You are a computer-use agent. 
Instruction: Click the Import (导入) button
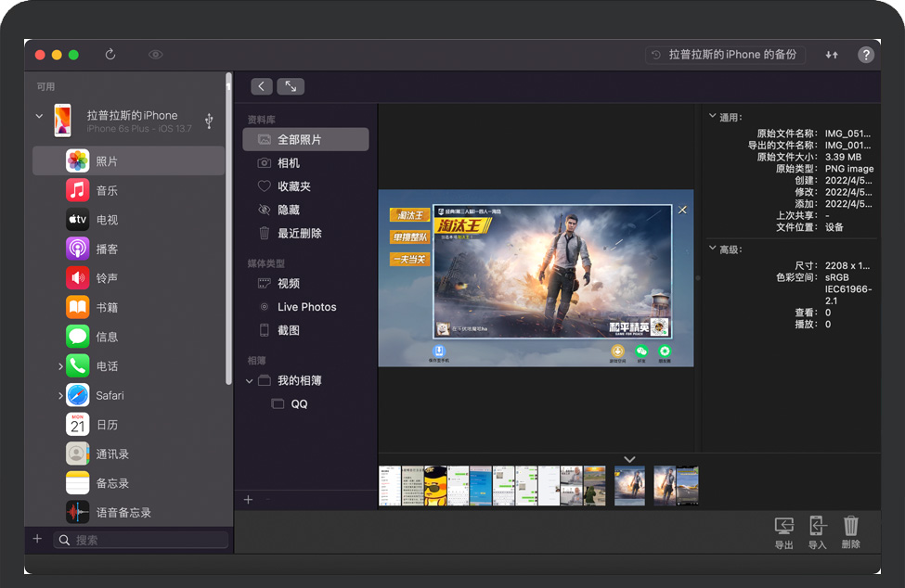817,528
